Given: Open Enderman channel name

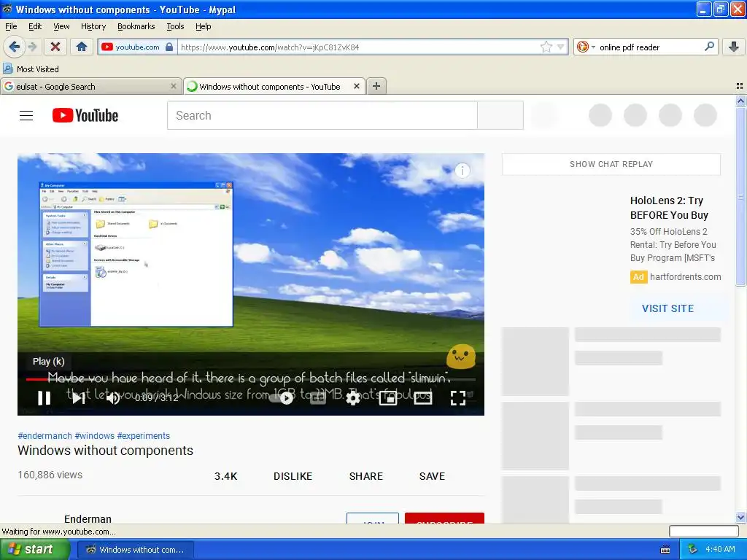Looking at the screenshot, I should (x=88, y=518).
